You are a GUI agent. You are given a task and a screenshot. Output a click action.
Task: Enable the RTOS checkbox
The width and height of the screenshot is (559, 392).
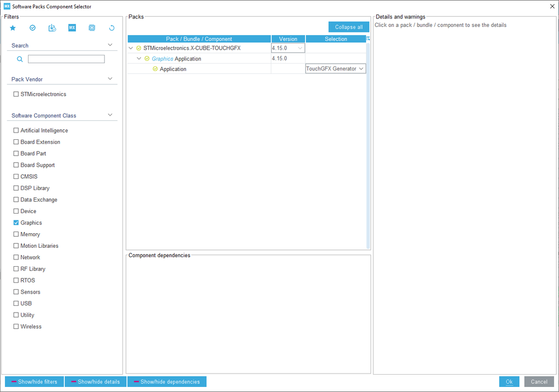(16, 280)
